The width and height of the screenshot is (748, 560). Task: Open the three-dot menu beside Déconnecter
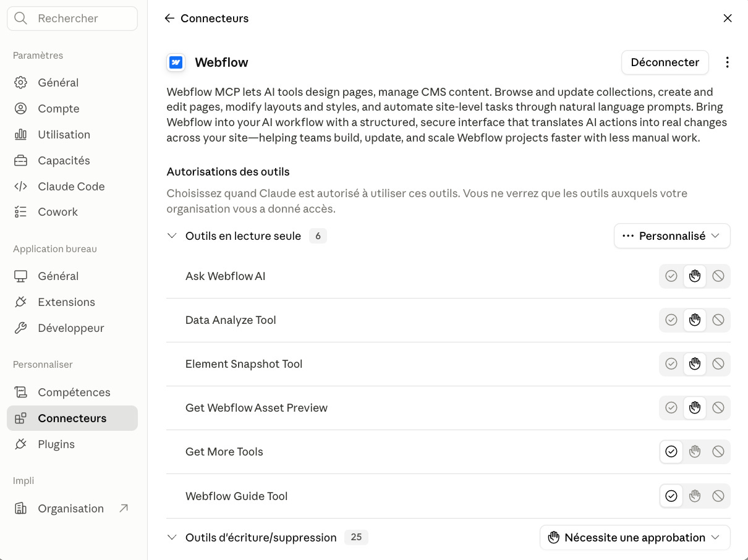(x=727, y=62)
